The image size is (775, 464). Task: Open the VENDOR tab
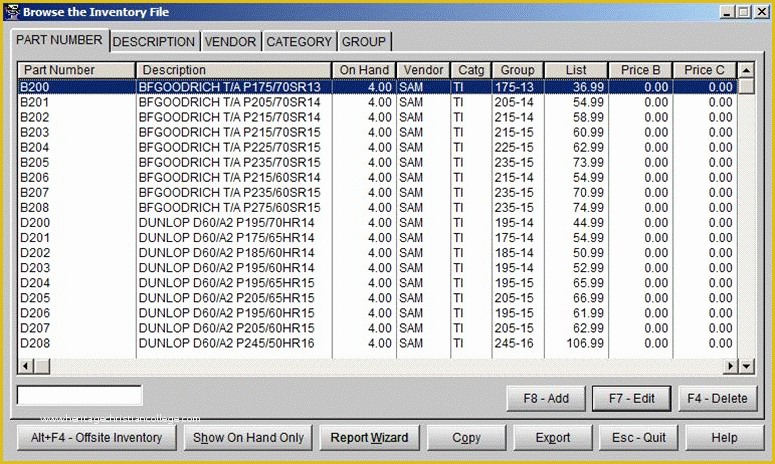tap(230, 42)
